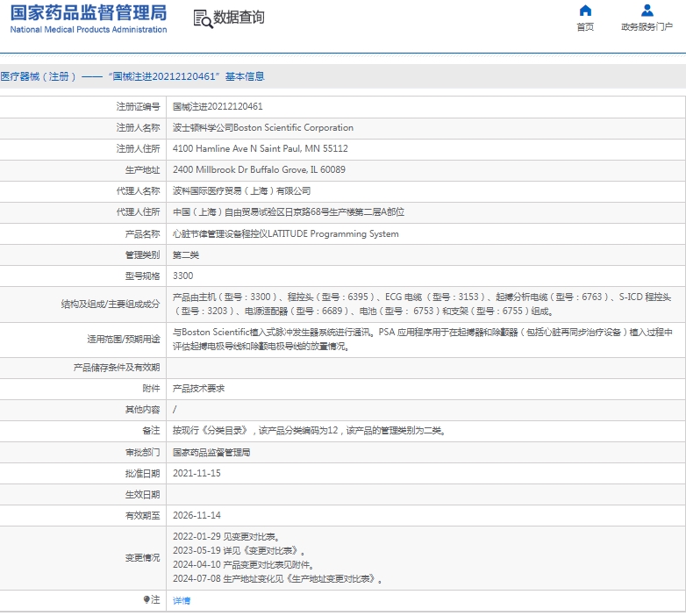Image resolution: width=686 pixels, height=616 pixels.
Task: Select approving department 国家药品监督管理局 value
Action: (x=211, y=453)
